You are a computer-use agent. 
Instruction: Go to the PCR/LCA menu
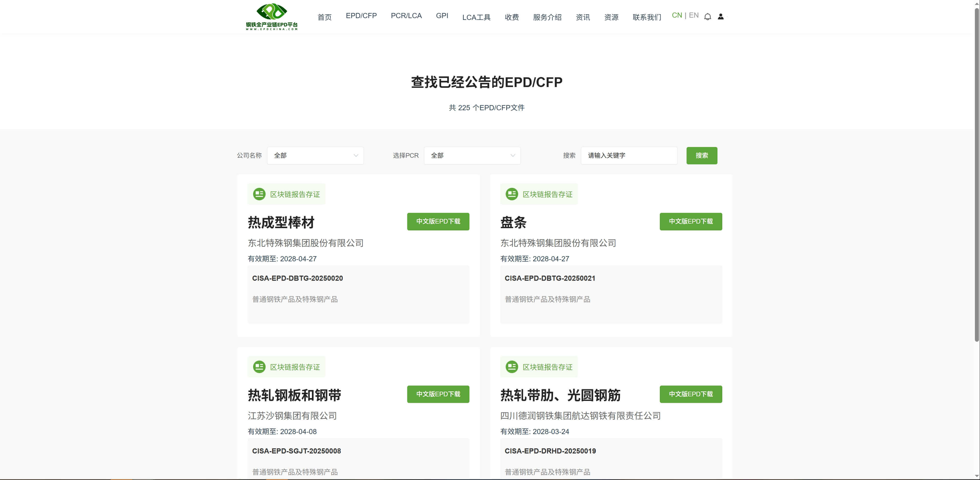click(406, 16)
